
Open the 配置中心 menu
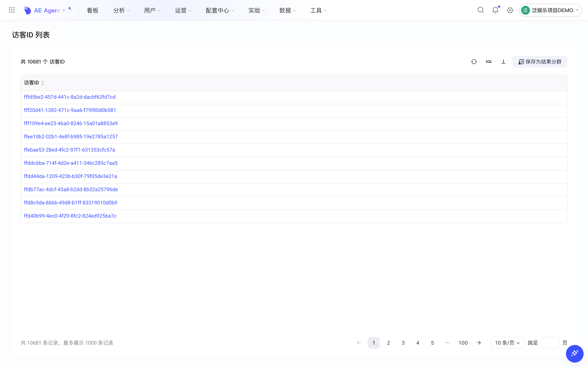220,10
